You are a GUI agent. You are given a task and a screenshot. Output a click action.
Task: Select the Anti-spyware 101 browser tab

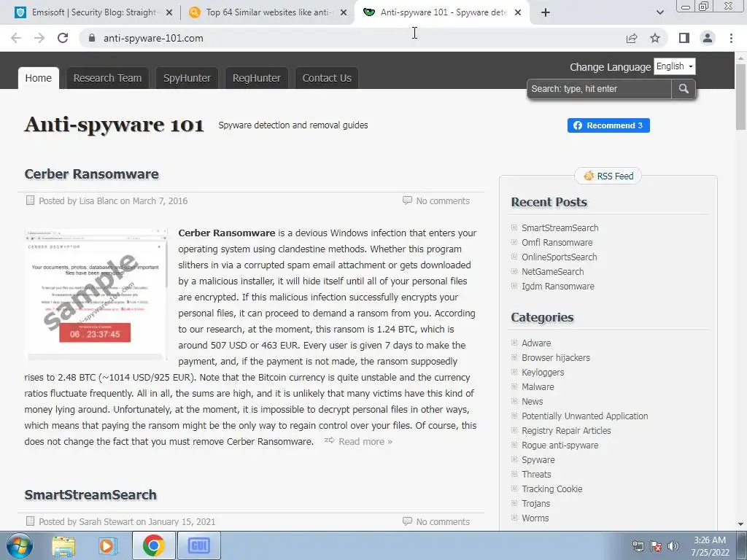(x=443, y=12)
